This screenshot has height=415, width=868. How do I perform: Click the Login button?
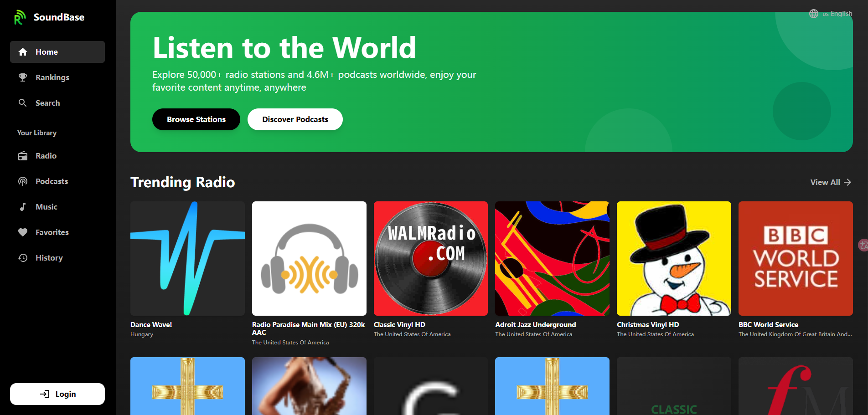(57, 394)
